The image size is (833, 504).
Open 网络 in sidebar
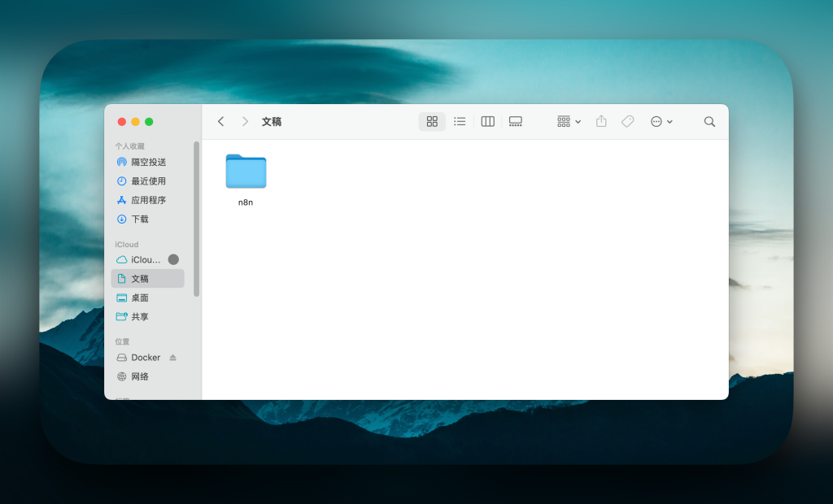coord(148,376)
